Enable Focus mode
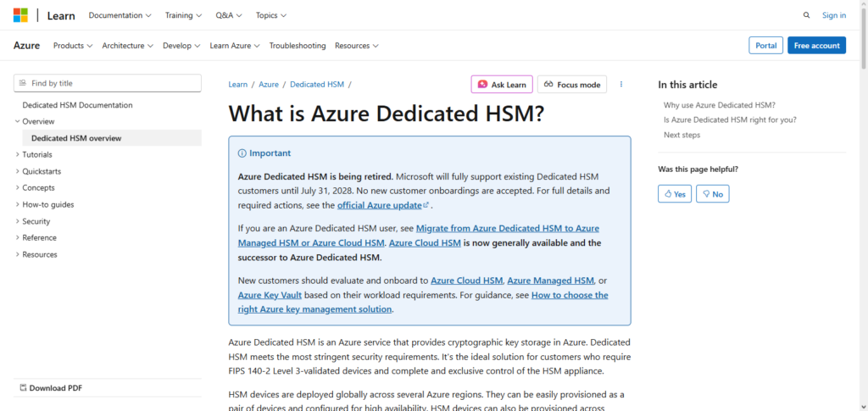Screen dimensions: 868x411 pyautogui.click(x=572, y=85)
